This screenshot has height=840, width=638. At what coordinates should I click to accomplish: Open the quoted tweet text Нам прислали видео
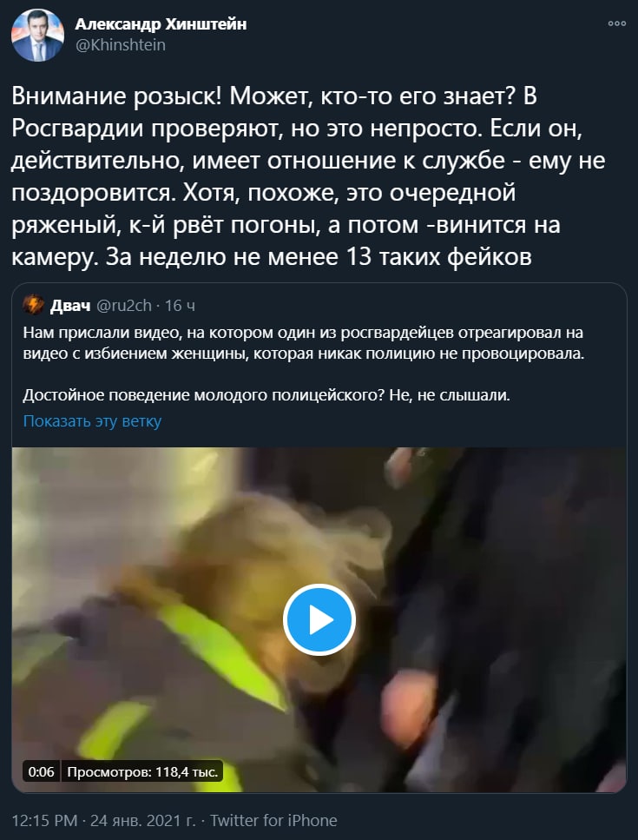304,343
